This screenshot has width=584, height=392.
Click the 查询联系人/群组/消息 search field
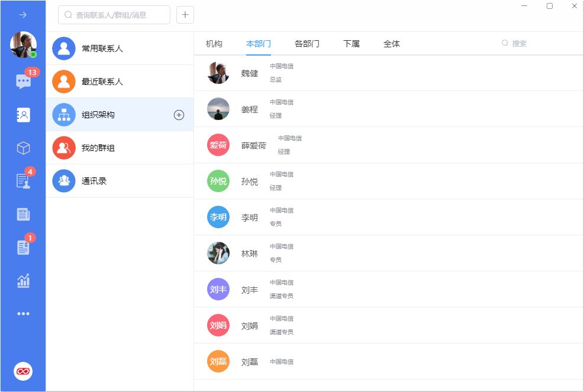point(114,15)
